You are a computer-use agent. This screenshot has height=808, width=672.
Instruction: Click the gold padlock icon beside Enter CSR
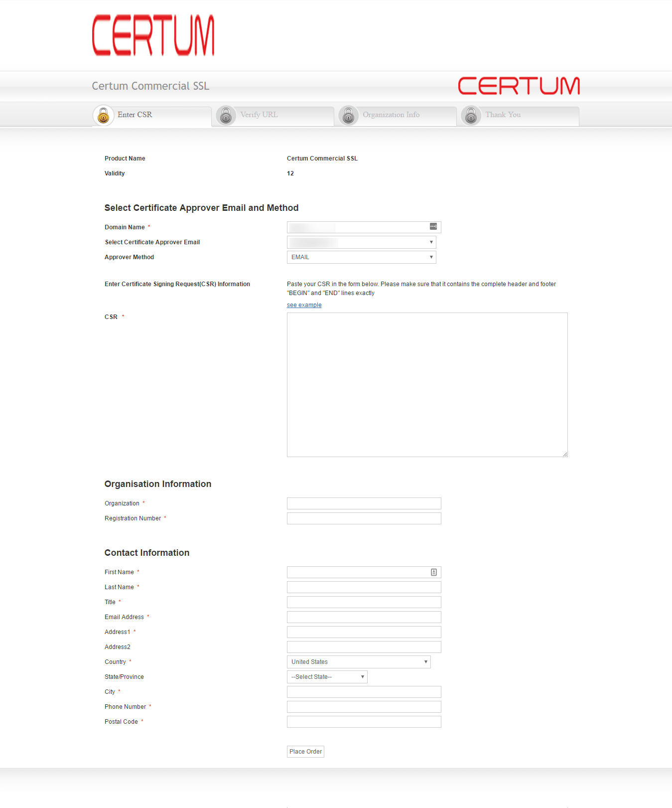pyautogui.click(x=104, y=116)
